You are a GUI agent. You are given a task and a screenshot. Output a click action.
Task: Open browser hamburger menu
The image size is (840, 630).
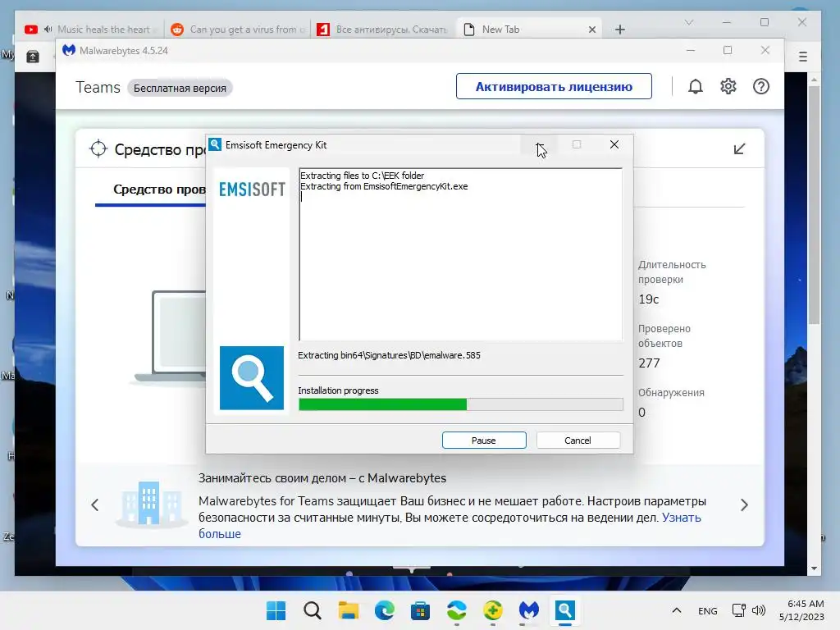tap(802, 57)
